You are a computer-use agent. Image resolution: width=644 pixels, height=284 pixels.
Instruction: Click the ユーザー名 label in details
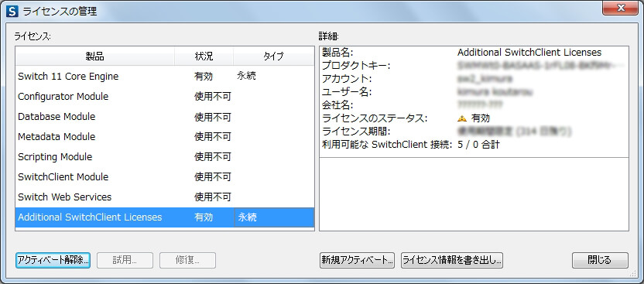pos(347,92)
